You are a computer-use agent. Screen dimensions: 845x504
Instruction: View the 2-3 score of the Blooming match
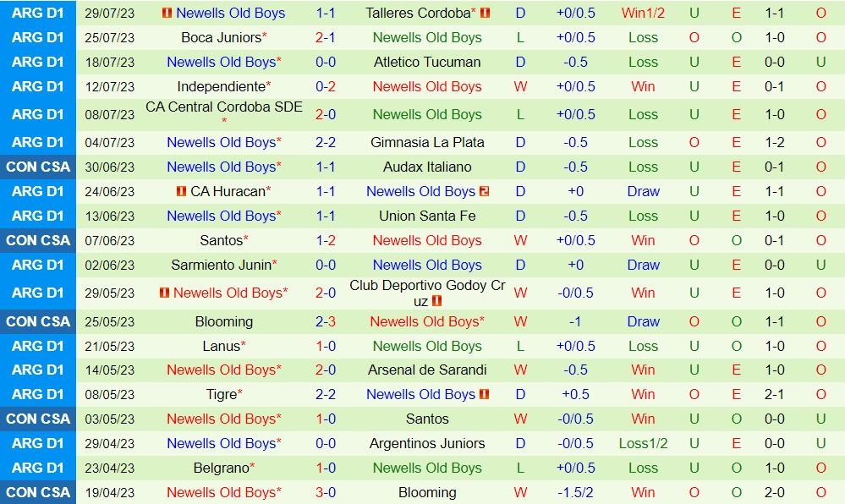click(x=326, y=322)
